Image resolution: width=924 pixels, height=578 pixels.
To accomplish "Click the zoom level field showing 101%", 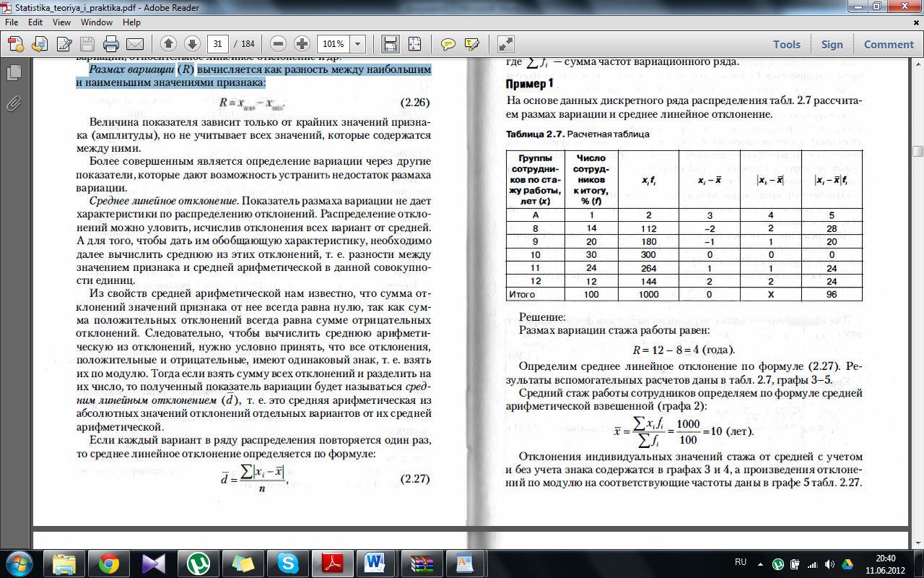I will (334, 44).
